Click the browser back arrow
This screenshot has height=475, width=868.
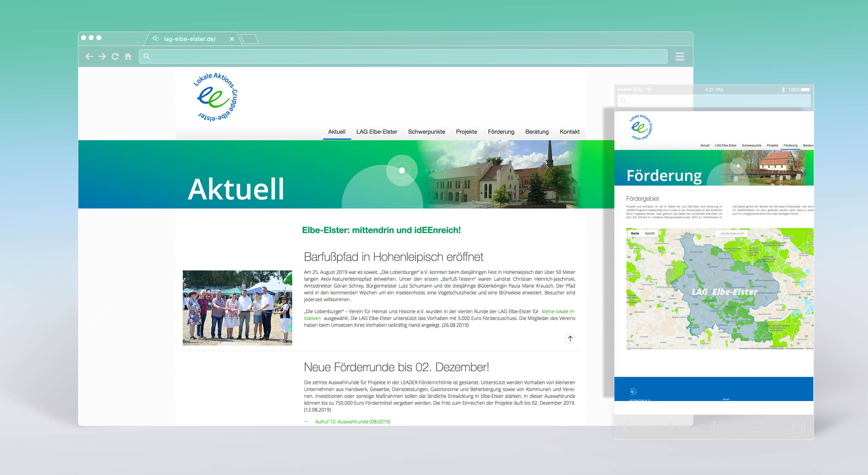pos(89,56)
